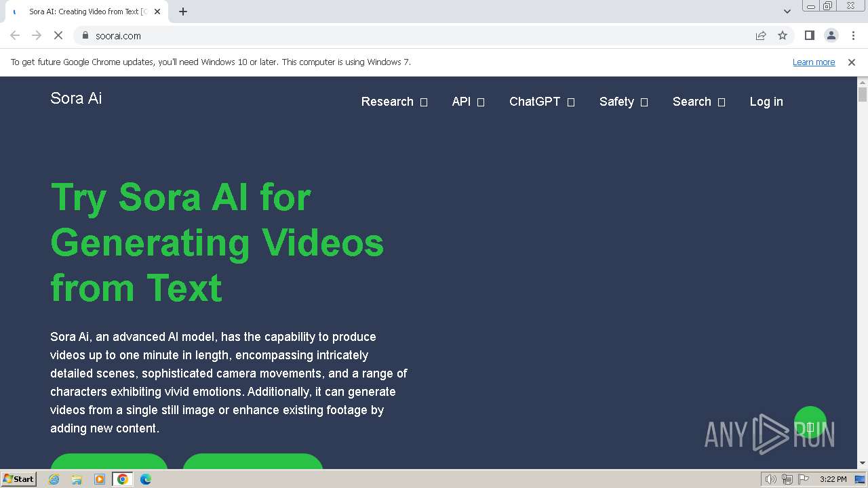Switch to Chrome in the taskbar

(123, 479)
